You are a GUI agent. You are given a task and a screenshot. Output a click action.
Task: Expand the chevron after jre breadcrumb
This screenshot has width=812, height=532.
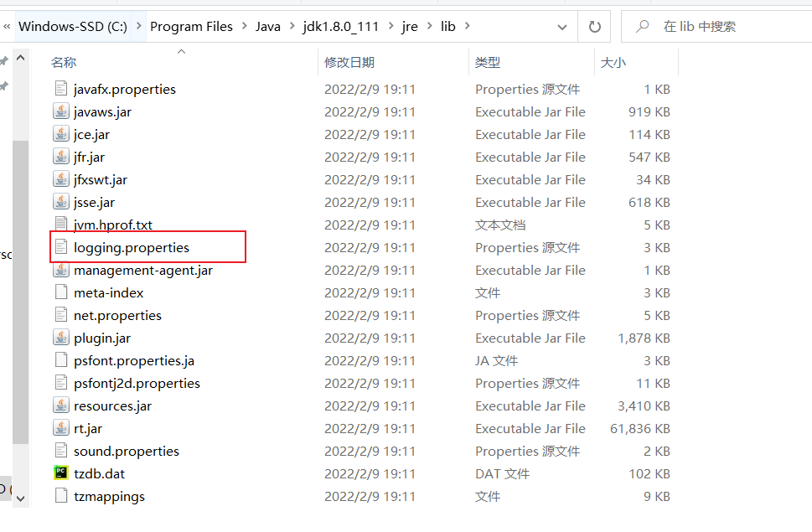pyautogui.click(x=430, y=25)
